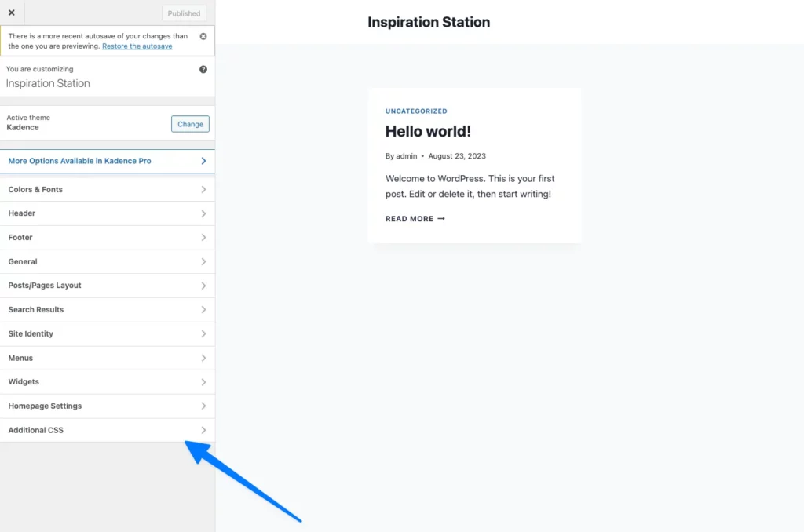This screenshot has width=804, height=532.
Task: Expand the Footer section arrow
Action: click(x=203, y=238)
